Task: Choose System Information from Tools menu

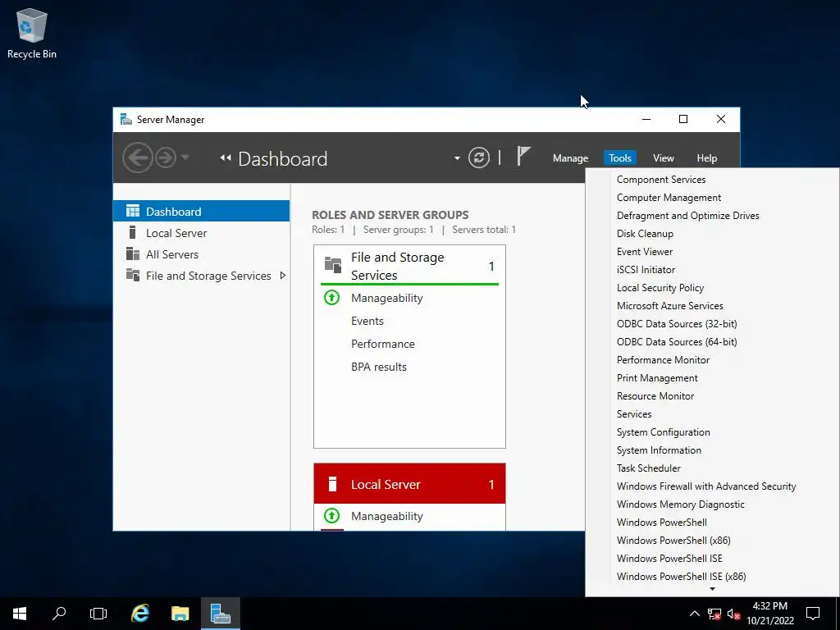Action: (712, 450)
